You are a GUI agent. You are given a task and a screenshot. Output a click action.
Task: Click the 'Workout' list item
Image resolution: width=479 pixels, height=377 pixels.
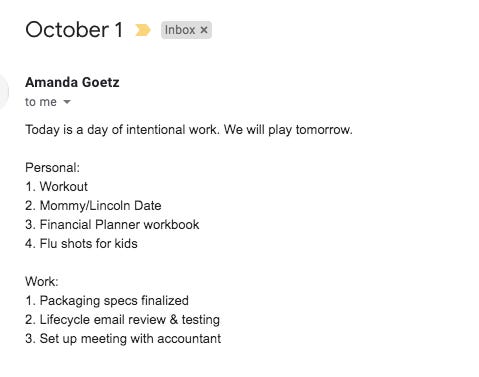pyautogui.click(x=56, y=187)
